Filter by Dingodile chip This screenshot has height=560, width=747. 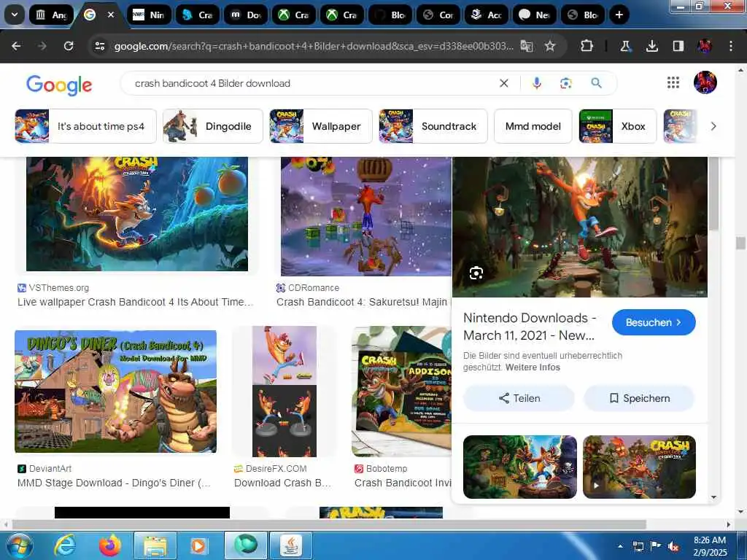(212, 126)
